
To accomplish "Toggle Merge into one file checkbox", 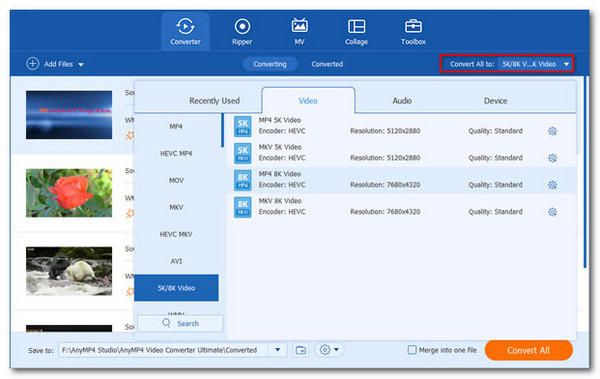I will [x=412, y=350].
